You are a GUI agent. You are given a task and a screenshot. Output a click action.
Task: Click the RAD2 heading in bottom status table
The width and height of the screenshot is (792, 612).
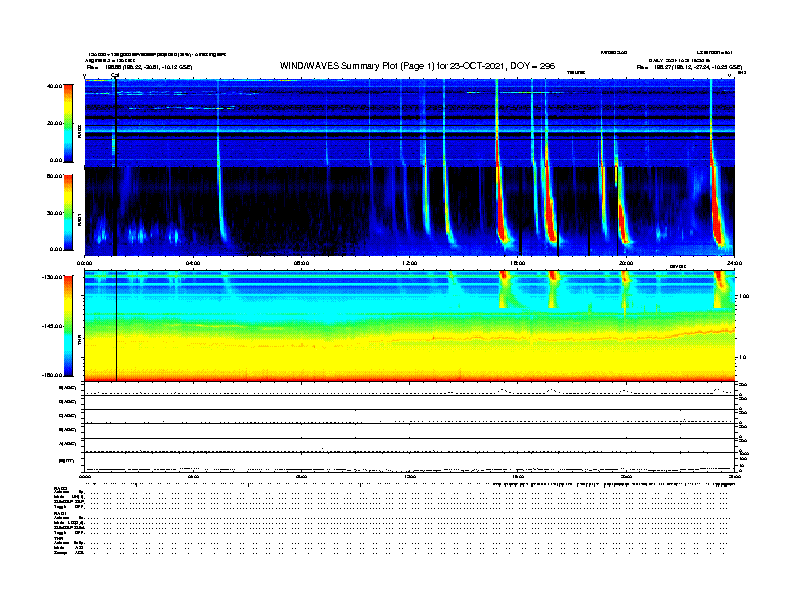[60, 488]
